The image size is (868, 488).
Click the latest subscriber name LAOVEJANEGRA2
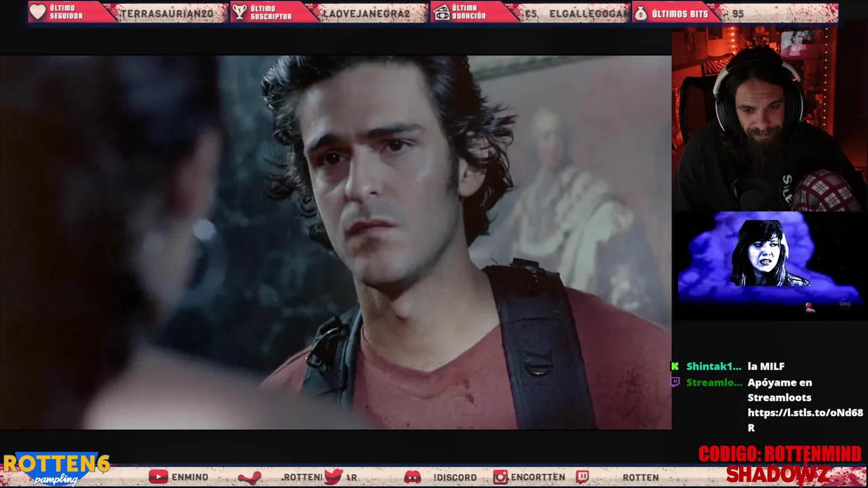pyautogui.click(x=366, y=13)
